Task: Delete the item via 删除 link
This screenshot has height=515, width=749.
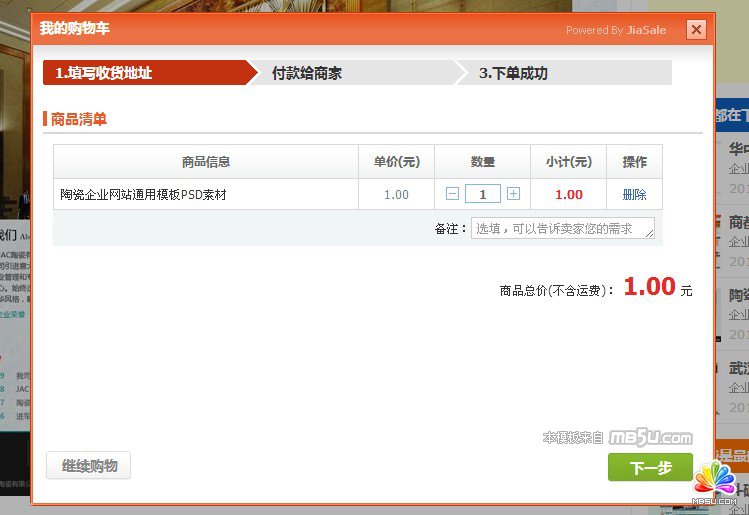Action: 634,195
